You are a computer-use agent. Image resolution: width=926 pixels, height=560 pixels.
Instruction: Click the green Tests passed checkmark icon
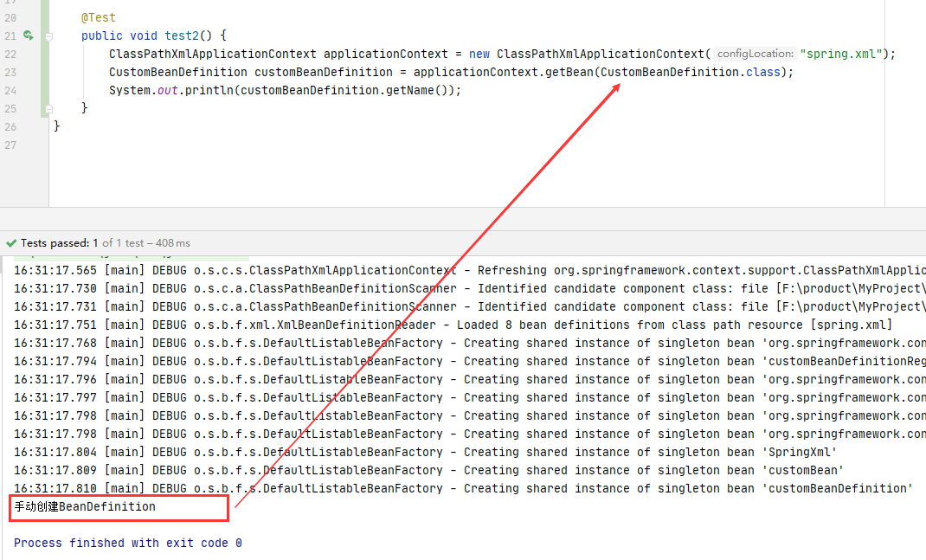click(x=11, y=243)
